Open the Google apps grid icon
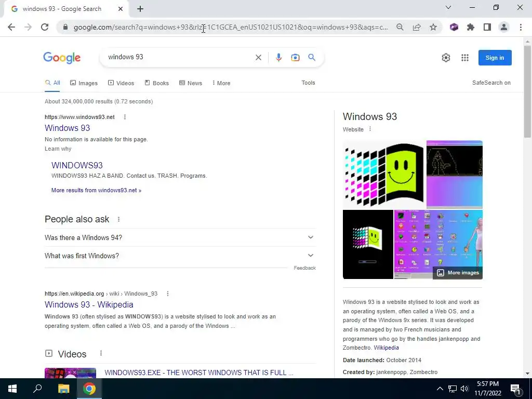Image resolution: width=532 pixels, height=399 pixels. click(x=465, y=58)
